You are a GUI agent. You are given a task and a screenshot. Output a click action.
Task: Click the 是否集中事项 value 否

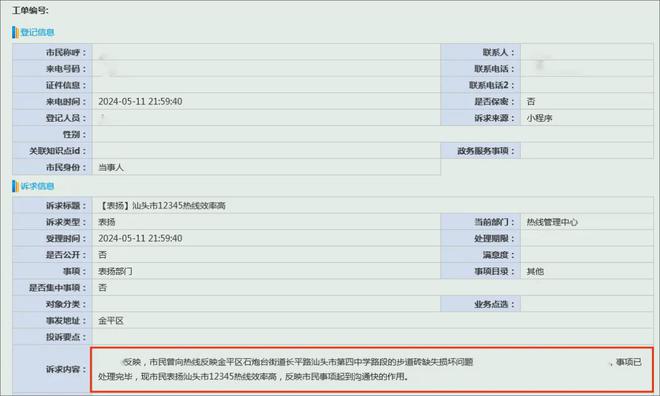(102, 287)
